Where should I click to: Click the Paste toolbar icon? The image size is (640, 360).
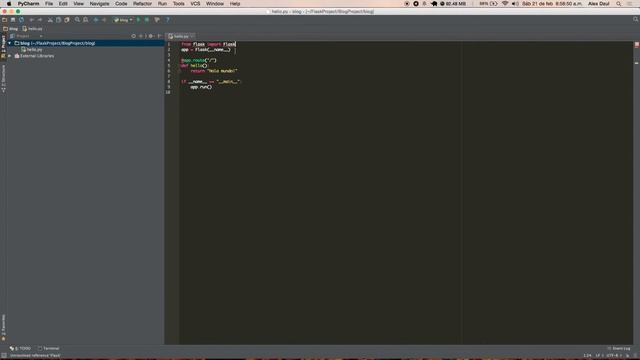tap(67, 20)
